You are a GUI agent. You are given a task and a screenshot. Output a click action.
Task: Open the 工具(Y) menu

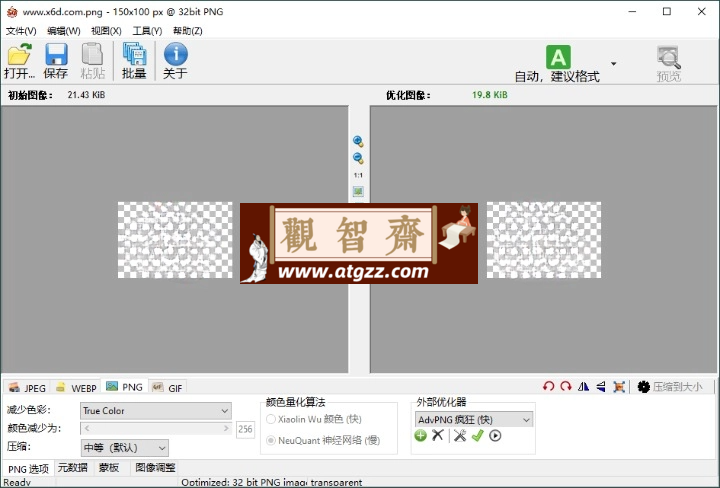(x=147, y=31)
